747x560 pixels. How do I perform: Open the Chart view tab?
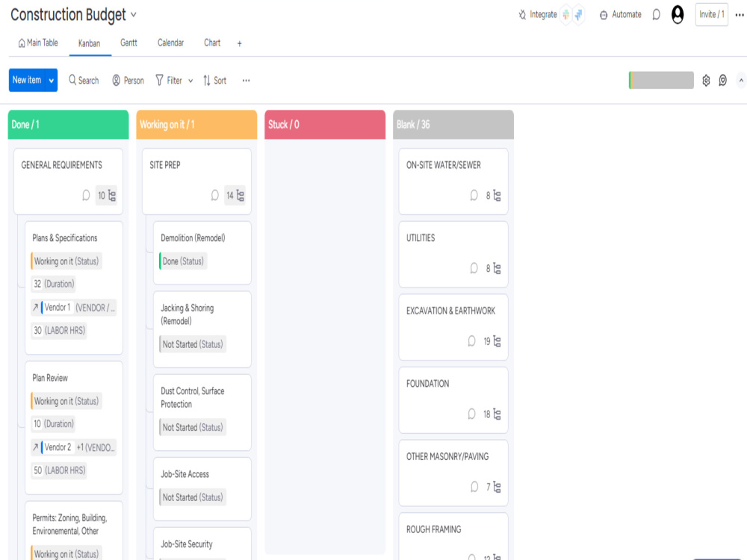(x=212, y=43)
